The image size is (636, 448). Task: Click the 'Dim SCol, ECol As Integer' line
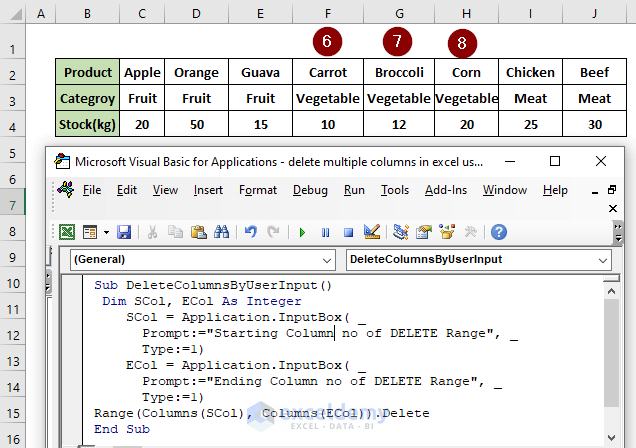click(x=202, y=301)
